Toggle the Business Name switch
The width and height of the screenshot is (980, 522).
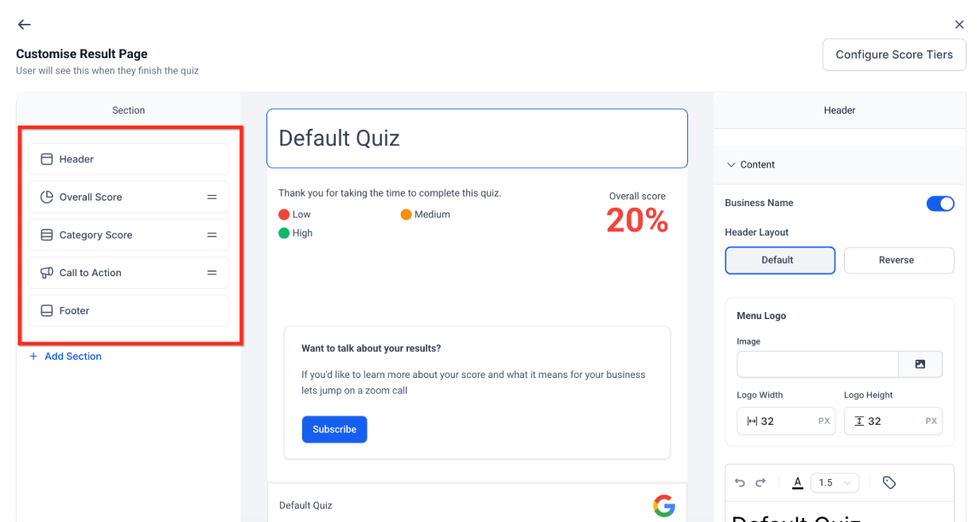click(940, 204)
